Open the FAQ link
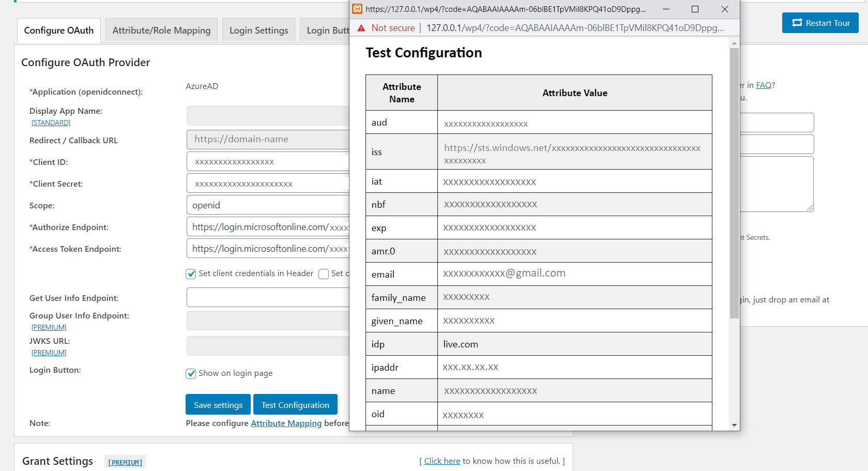Screen dimensions: 868x471 pos(764,85)
